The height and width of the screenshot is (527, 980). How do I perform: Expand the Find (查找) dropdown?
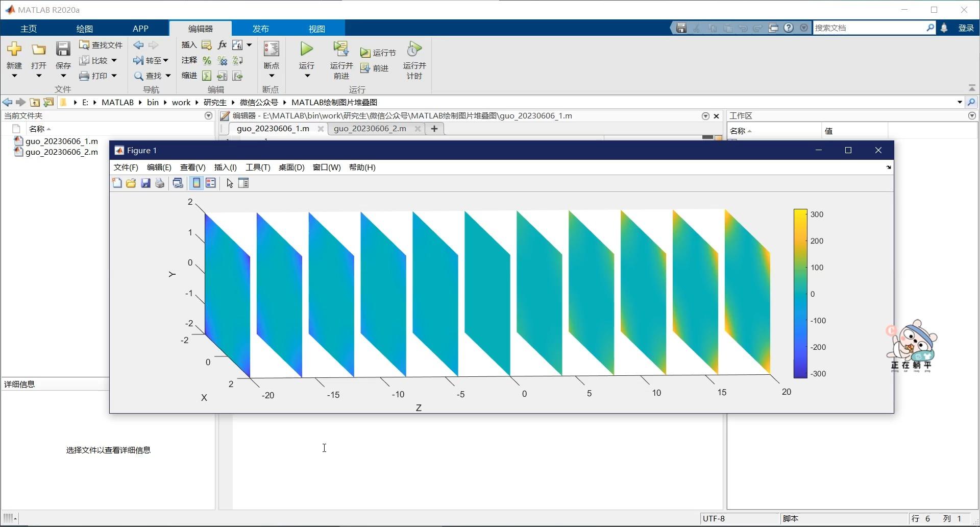(x=168, y=76)
